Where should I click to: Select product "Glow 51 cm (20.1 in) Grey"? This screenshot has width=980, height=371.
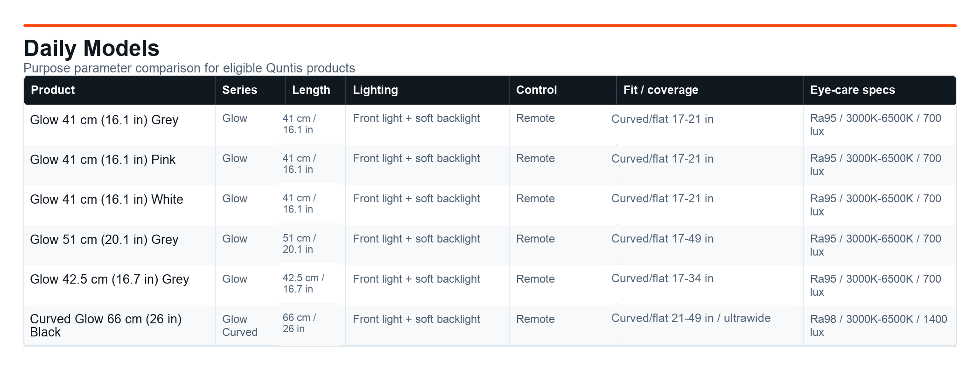[x=104, y=240]
